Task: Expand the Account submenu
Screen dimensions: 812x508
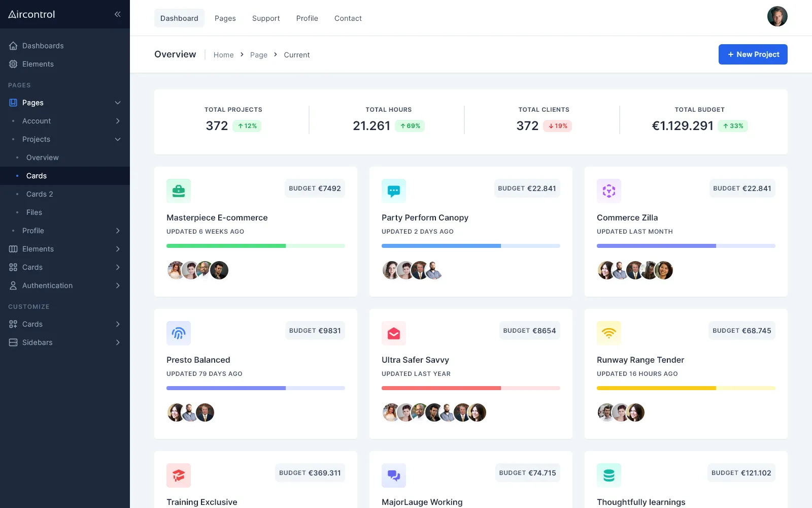Action: 118,121
